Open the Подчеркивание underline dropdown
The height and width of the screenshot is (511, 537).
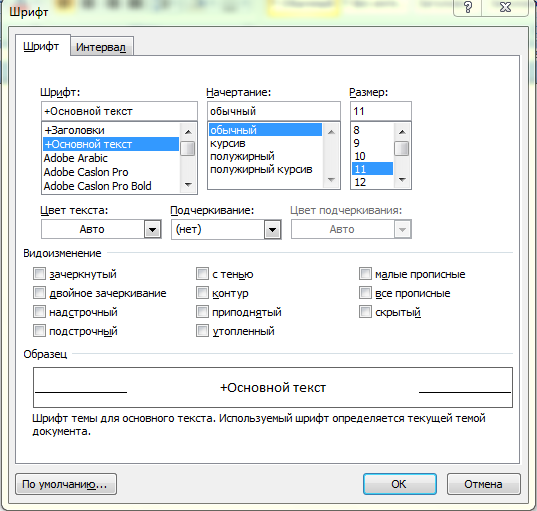click(272, 229)
